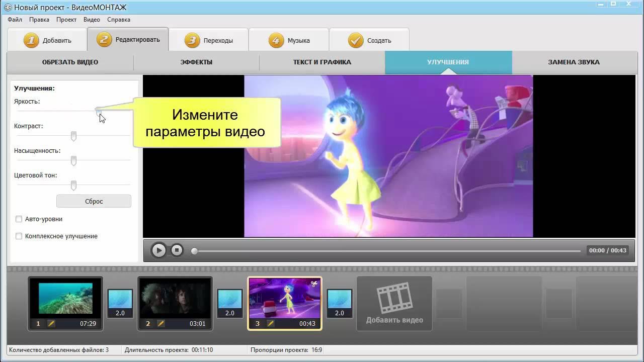Viewport: 644px width, 362px height.
Task: Click the video preview frame
Action: point(388,156)
